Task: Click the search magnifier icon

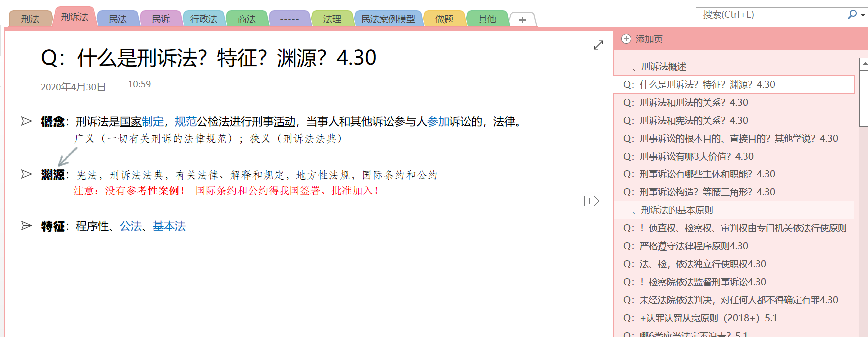Action: click(852, 15)
